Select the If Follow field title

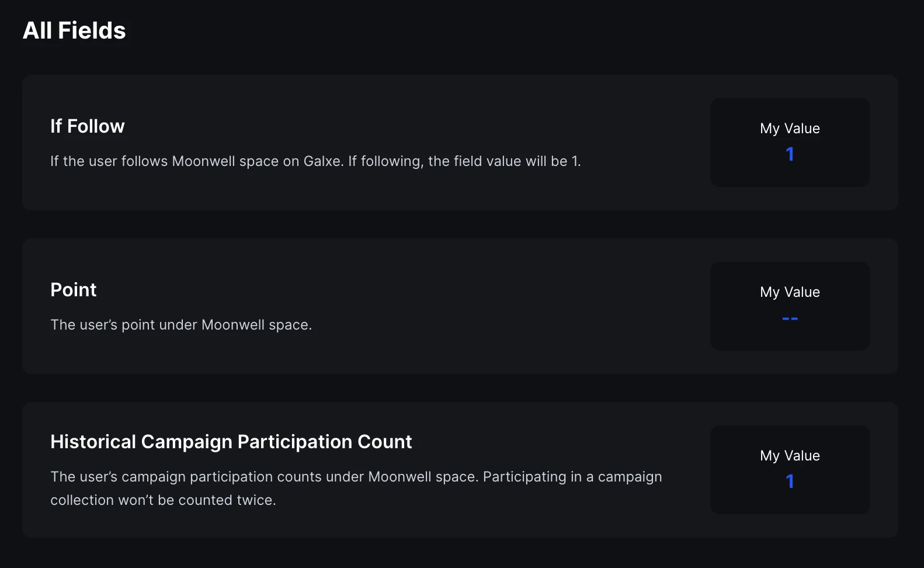[x=88, y=126]
